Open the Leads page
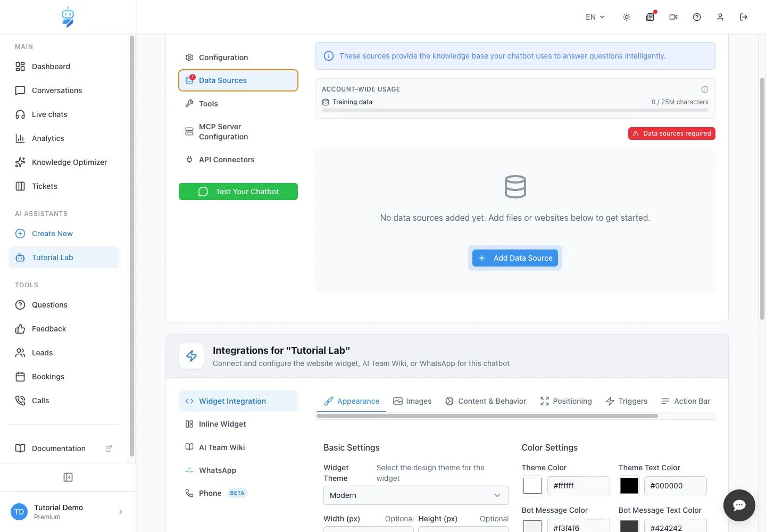766x532 pixels. [64, 353]
